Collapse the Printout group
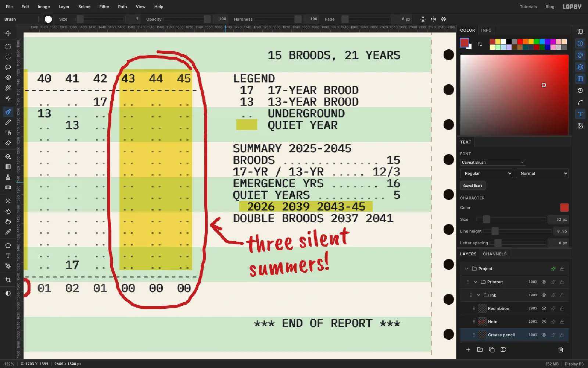 [x=476, y=282]
